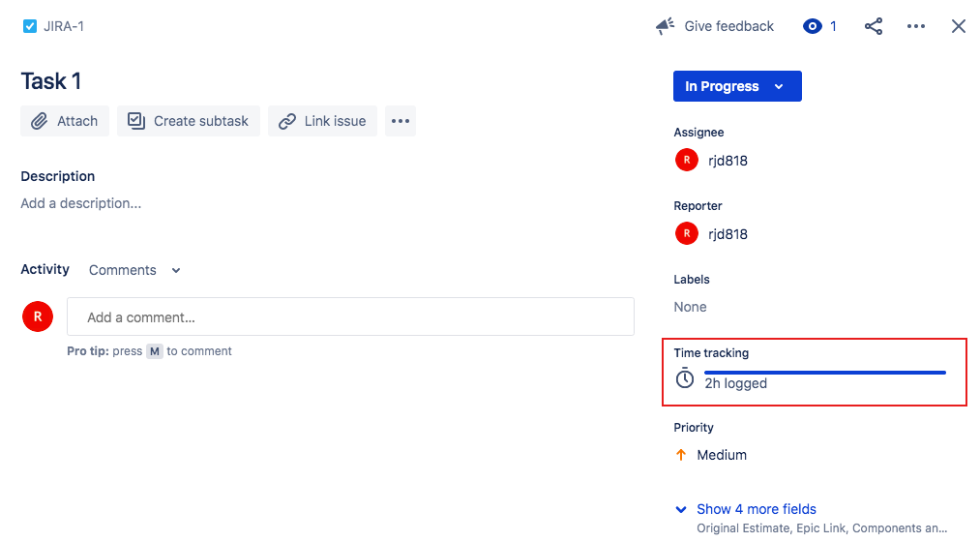Click Add a description placeholder
This screenshot has height=542, width=980.
click(x=80, y=203)
